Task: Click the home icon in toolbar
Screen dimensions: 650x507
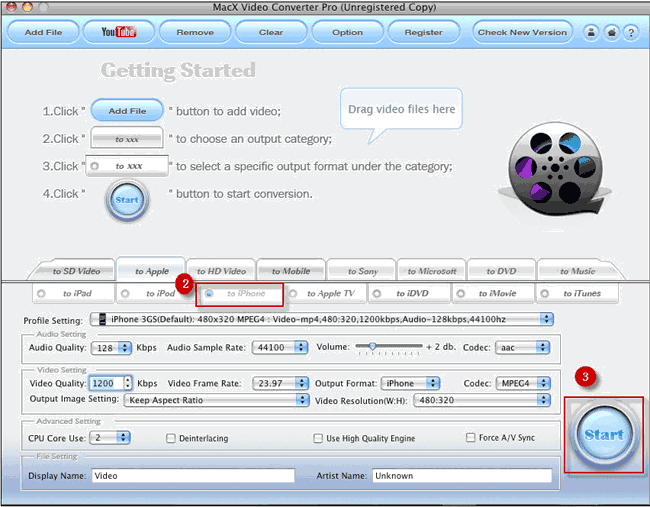Action: click(611, 32)
